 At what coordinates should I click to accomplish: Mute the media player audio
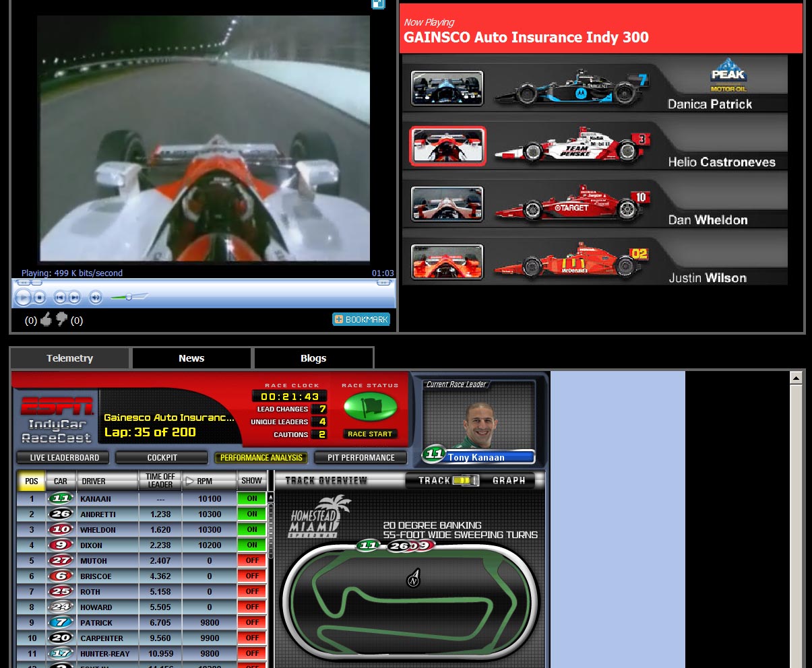96,297
